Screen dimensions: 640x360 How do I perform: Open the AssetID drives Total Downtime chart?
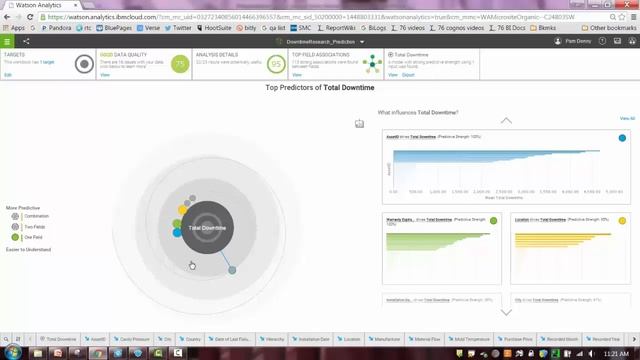[506, 167]
